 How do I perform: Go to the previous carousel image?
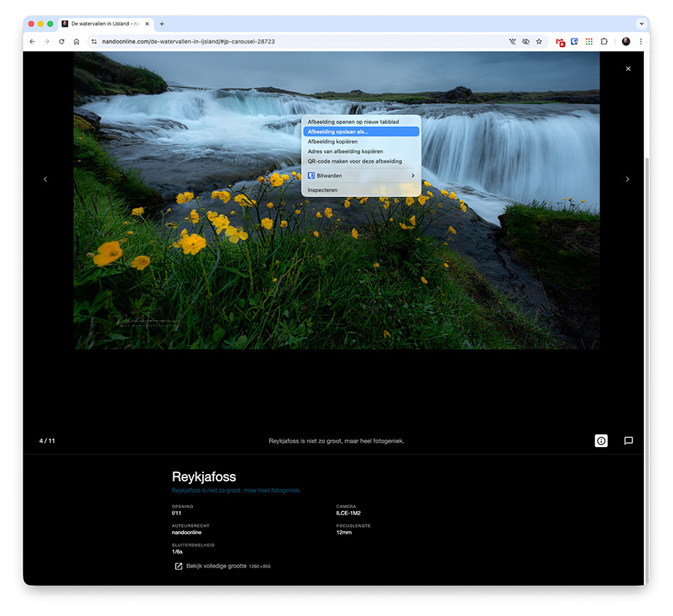click(45, 179)
